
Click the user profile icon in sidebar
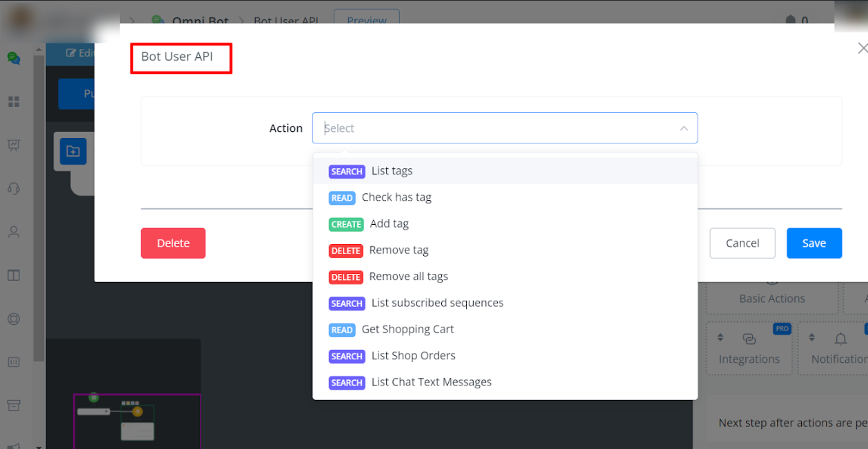[x=14, y=232]
